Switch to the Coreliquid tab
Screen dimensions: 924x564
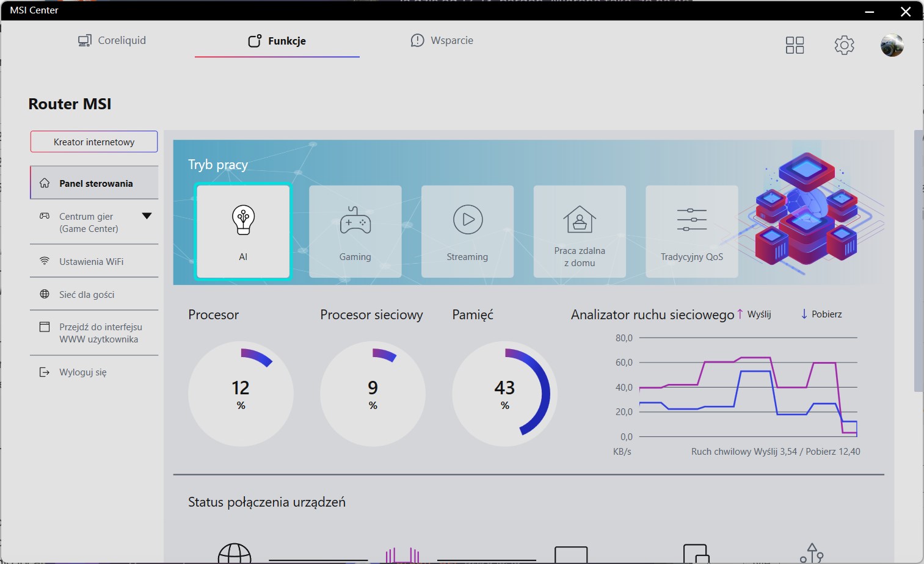112,40
